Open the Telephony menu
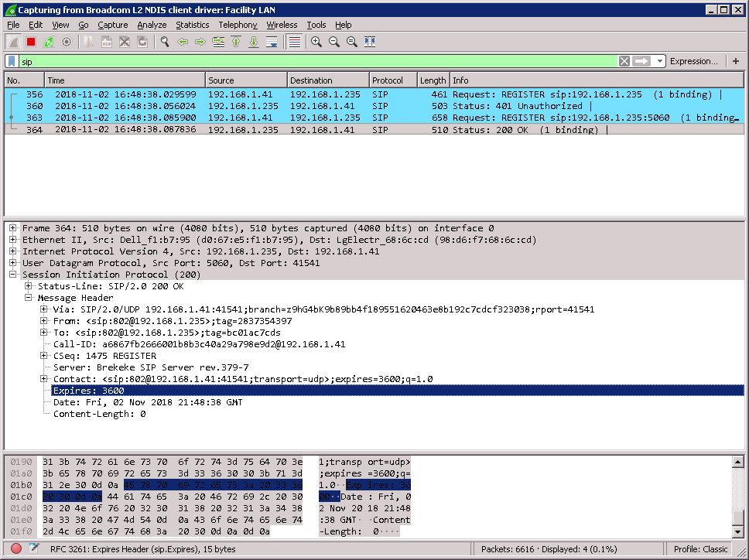Viewport: 749px width, 560px height. coord(238,25)
